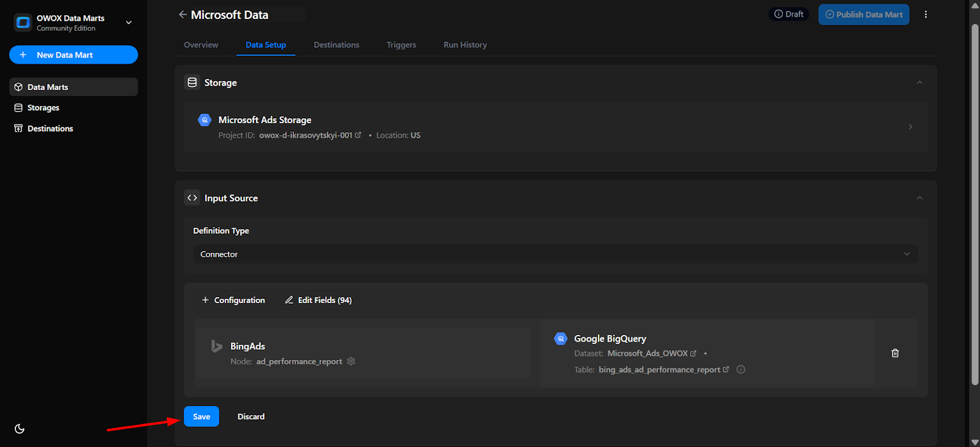This screenshot has width=980, height=447.
Task: Click the Draft status badge
Action: [x=789, y=14]
